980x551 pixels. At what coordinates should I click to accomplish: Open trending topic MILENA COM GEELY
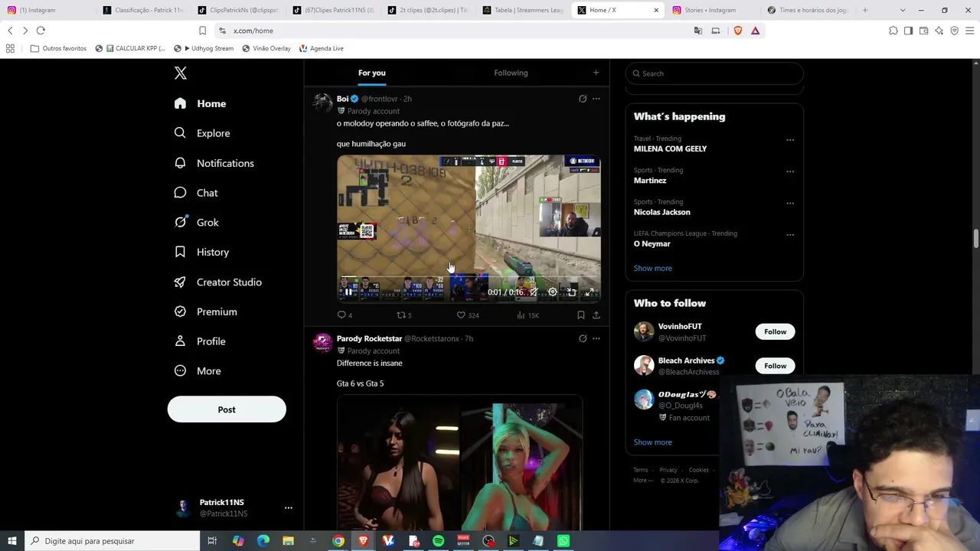pyautogui.click(x=670, y=148)
